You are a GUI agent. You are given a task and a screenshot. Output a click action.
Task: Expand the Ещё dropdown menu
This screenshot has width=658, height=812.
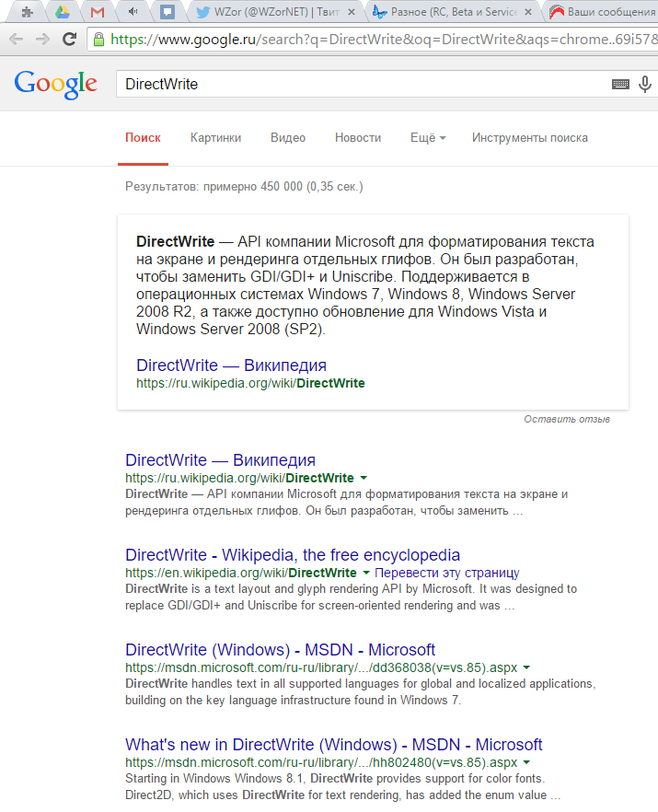coord(428,138)
